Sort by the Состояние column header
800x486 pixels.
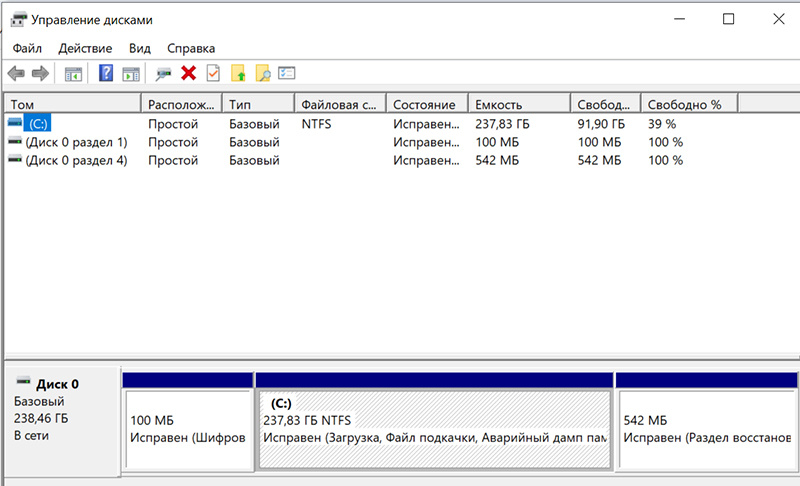tap(428, 104)
